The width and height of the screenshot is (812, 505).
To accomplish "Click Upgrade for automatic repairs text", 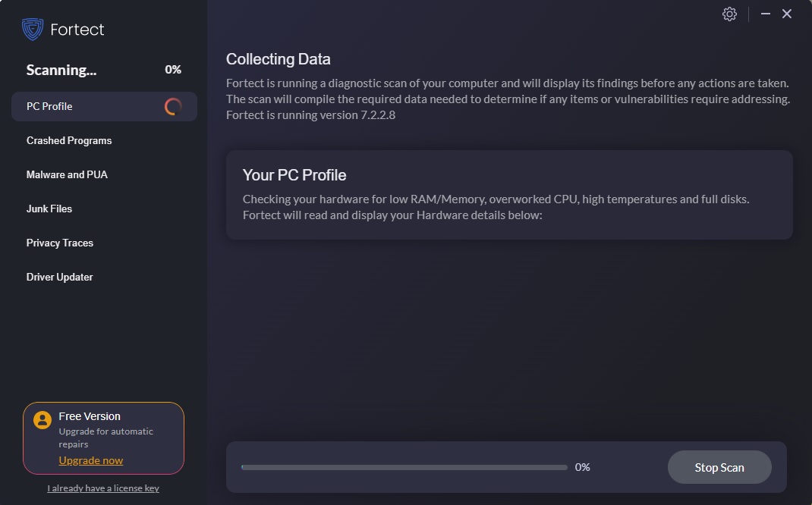I will point(105,438).
